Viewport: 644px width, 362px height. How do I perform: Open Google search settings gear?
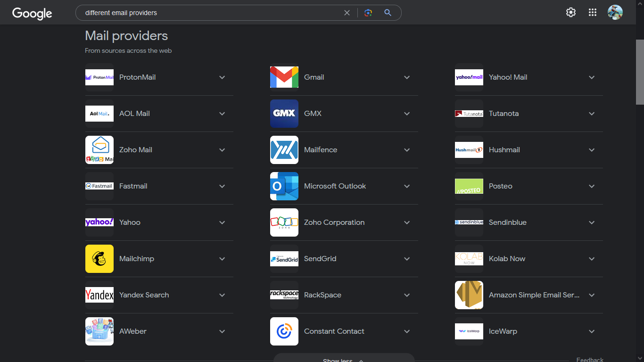[x=571, y=13]
